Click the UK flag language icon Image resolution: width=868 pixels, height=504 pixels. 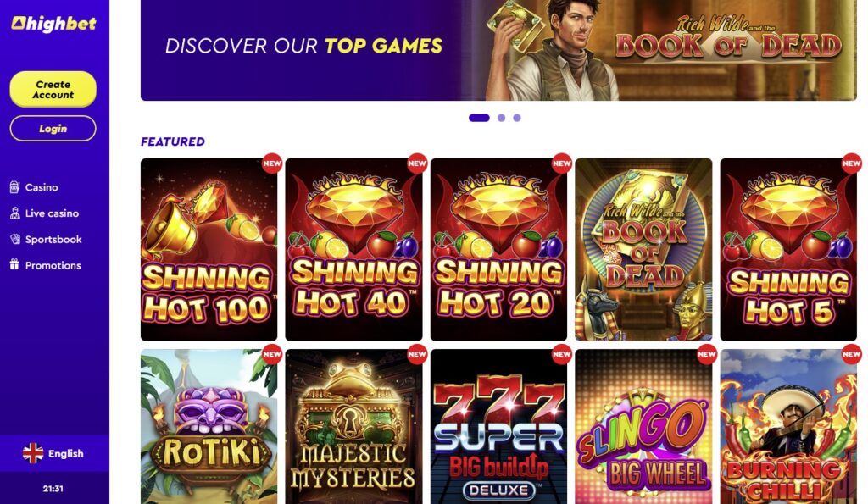tap(33, 454)
